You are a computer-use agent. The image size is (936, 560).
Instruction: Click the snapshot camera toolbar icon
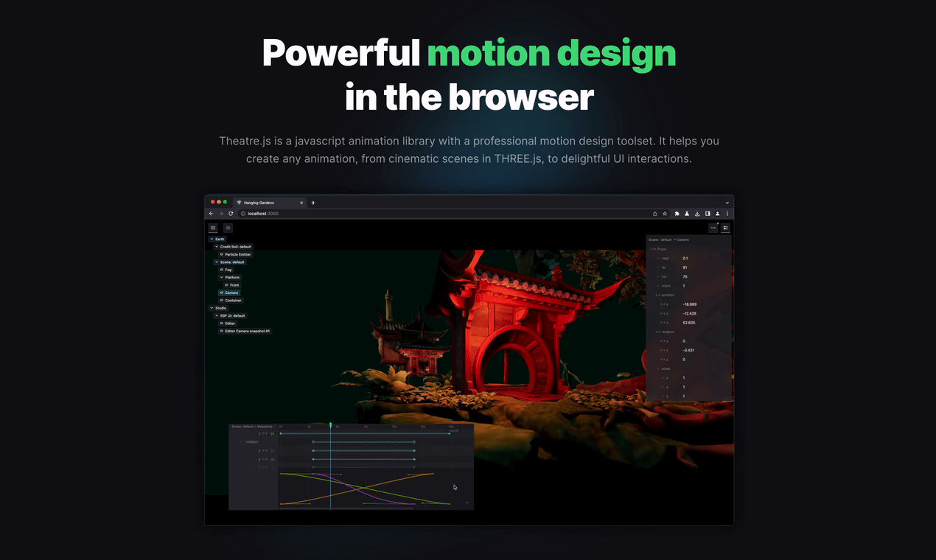(x=228, y=228)
